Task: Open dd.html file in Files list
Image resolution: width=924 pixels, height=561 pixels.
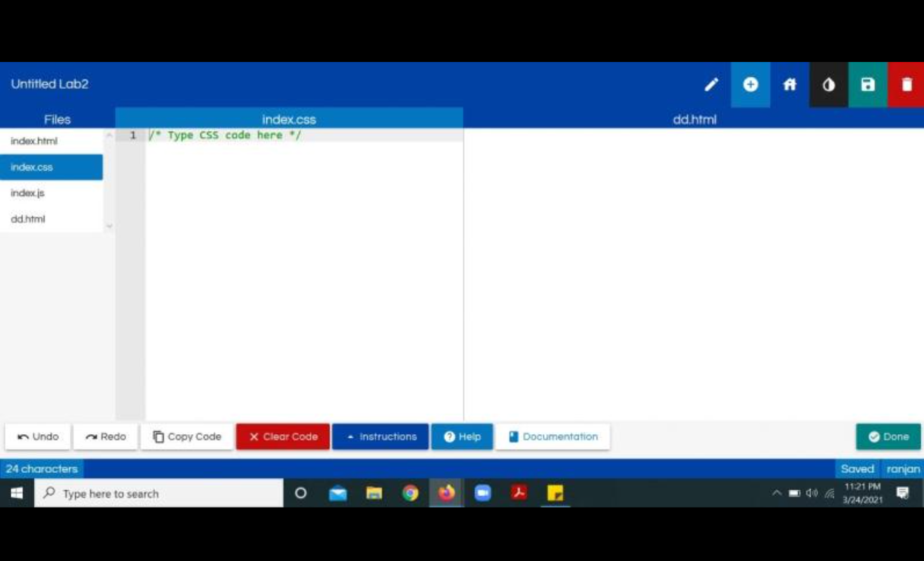Action: pyautogui.click(x=28, y=219)
